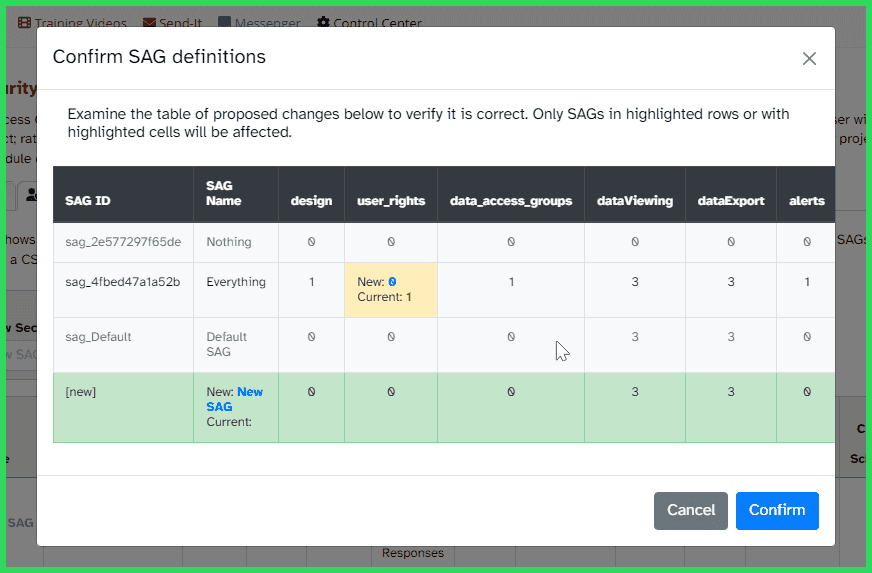This screenshot has width=872, height=573.
Task: Click alerts no-access icon in [new] row
Action: click(x=806, y=392)
